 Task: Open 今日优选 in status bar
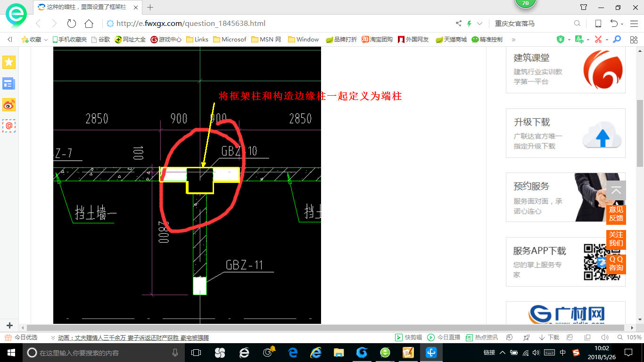tap(21, 337)
